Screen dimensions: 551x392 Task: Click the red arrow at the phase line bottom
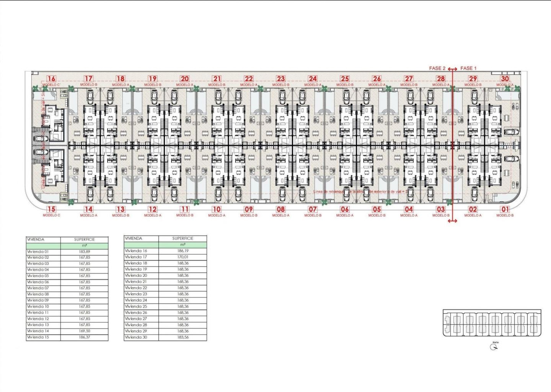[453, 221]
